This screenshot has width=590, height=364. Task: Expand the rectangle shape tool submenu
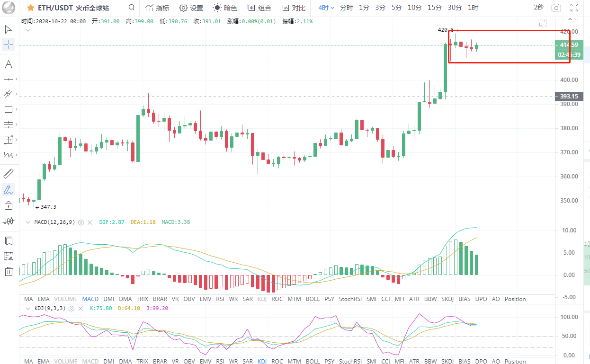pyautogui.click(x=17, y=110)
